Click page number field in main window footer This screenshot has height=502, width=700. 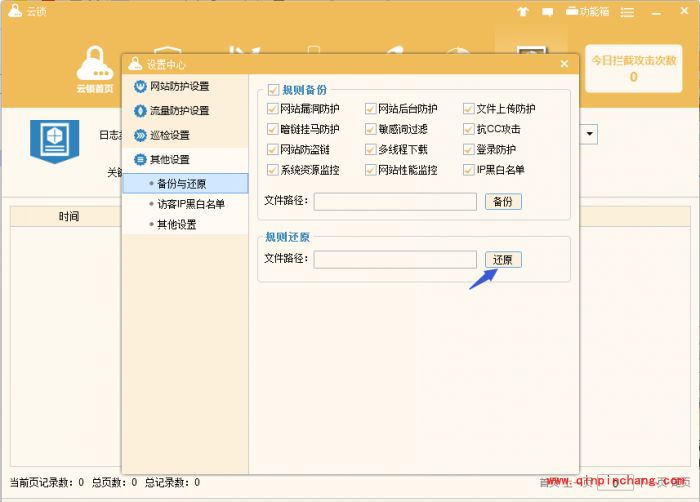click(615, 483)
